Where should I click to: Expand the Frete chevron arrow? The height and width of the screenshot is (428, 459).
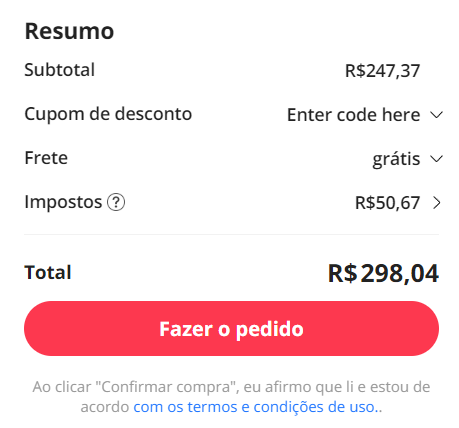(436, 159)
